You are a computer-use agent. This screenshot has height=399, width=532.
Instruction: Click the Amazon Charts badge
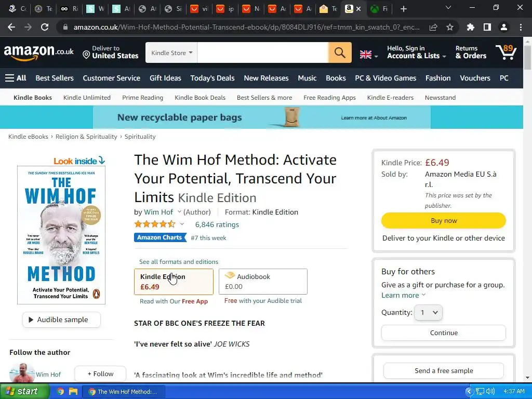coord(160,237)
